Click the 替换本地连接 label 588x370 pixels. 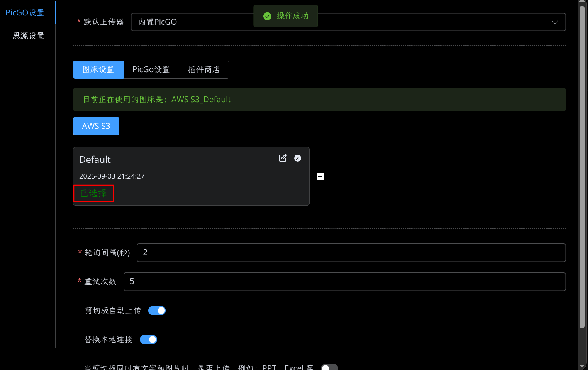[108, 340]
